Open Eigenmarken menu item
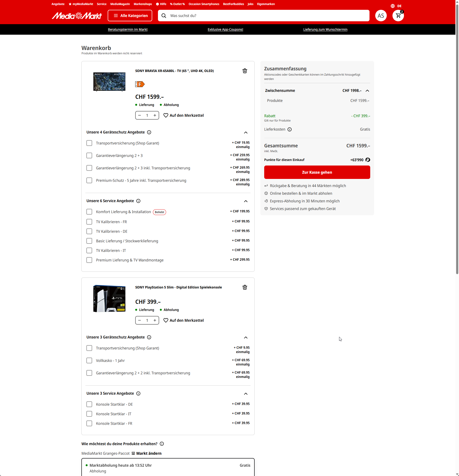Image resolution: width=459 pixels, height=476 pixels. click(266, 4)
